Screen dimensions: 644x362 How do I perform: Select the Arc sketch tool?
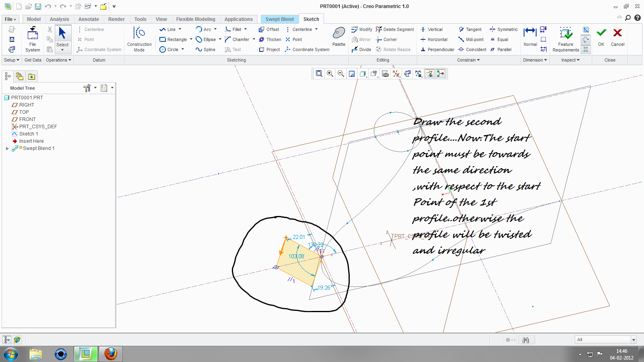(x=203, y=29)
